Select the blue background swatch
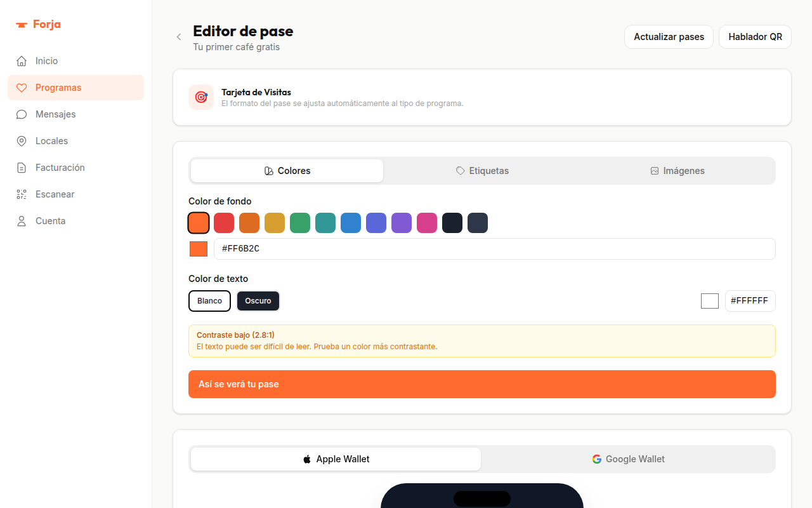 351,223
